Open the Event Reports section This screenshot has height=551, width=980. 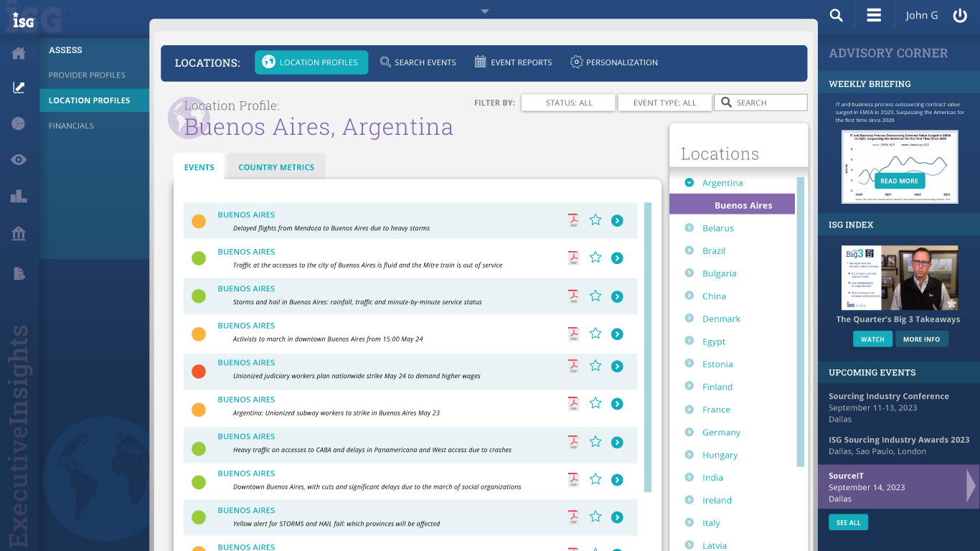click(x=513, y=62)
